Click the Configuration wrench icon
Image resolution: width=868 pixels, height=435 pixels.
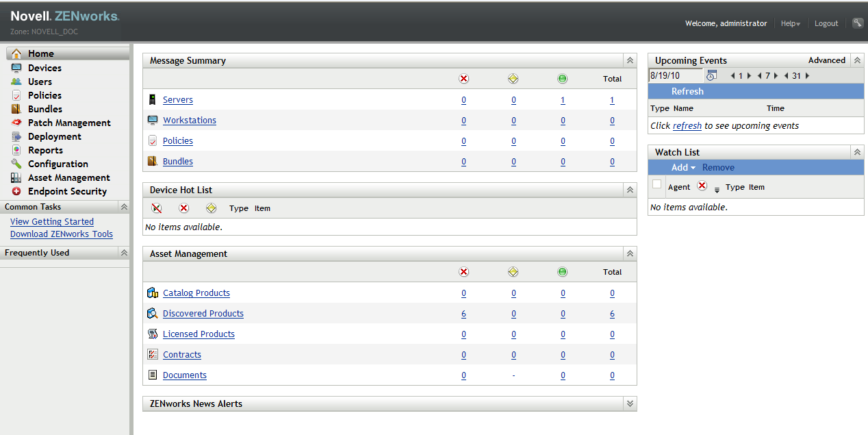16,164
